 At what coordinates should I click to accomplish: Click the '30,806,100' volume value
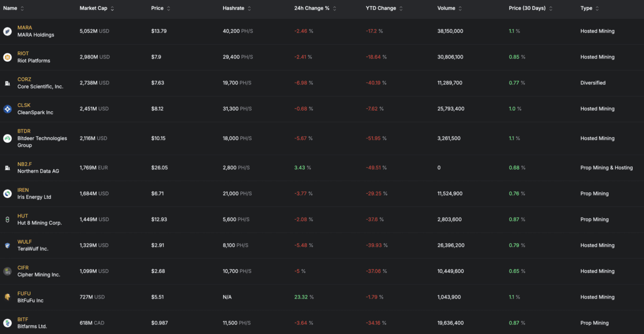pos(450,57)
